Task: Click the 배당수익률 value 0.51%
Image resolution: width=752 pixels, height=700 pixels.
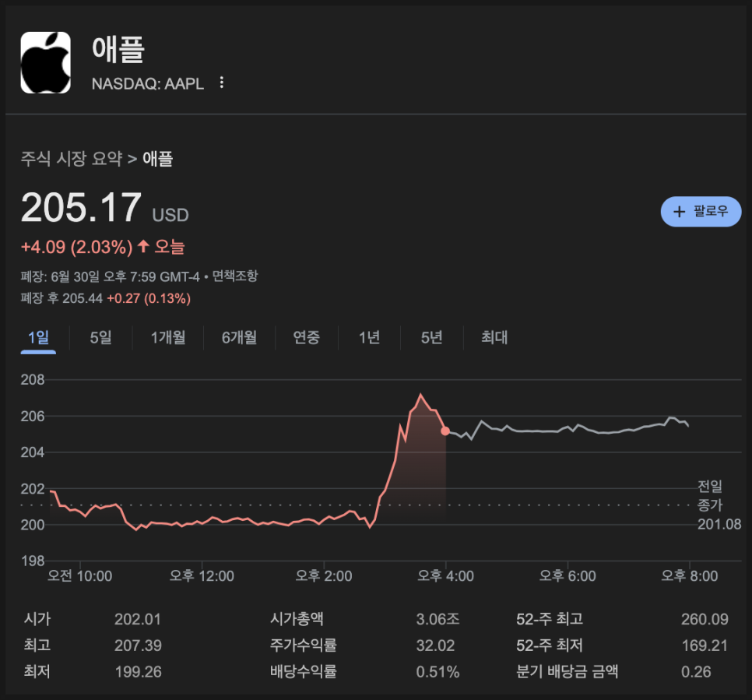Action: coord(437,672)
